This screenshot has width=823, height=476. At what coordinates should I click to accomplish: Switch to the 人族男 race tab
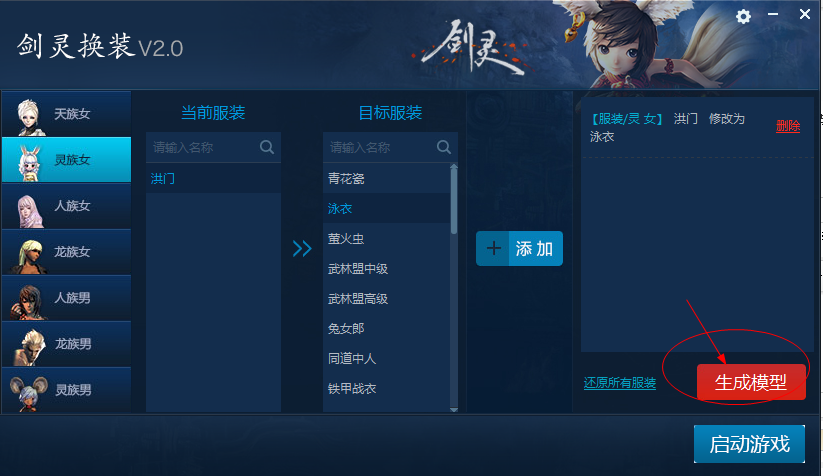(x=67, y=298)
